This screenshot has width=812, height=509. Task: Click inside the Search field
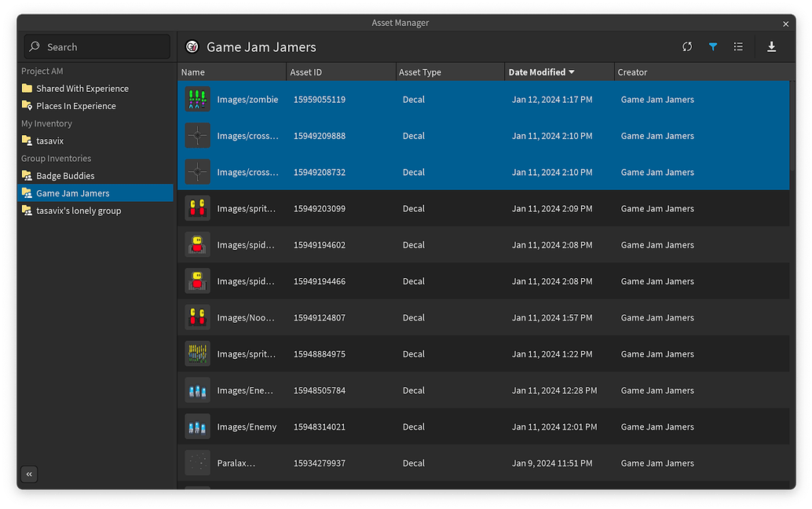pos(102,46)
